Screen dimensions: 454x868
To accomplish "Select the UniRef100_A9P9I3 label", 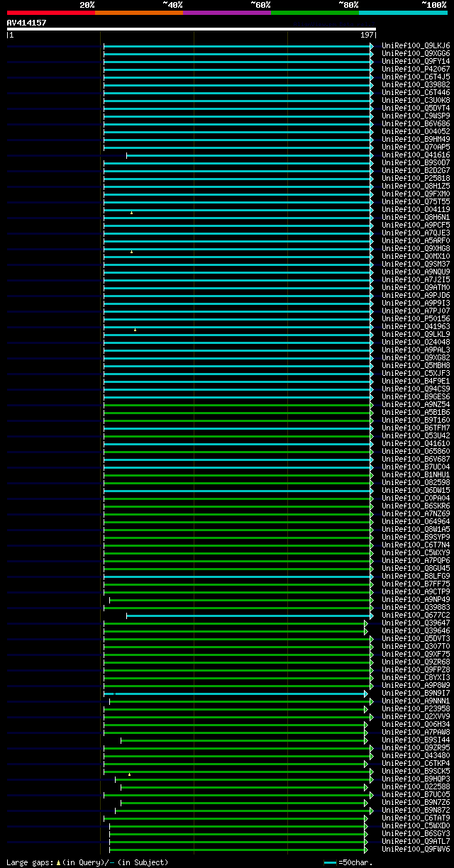I will coord(416,303).
